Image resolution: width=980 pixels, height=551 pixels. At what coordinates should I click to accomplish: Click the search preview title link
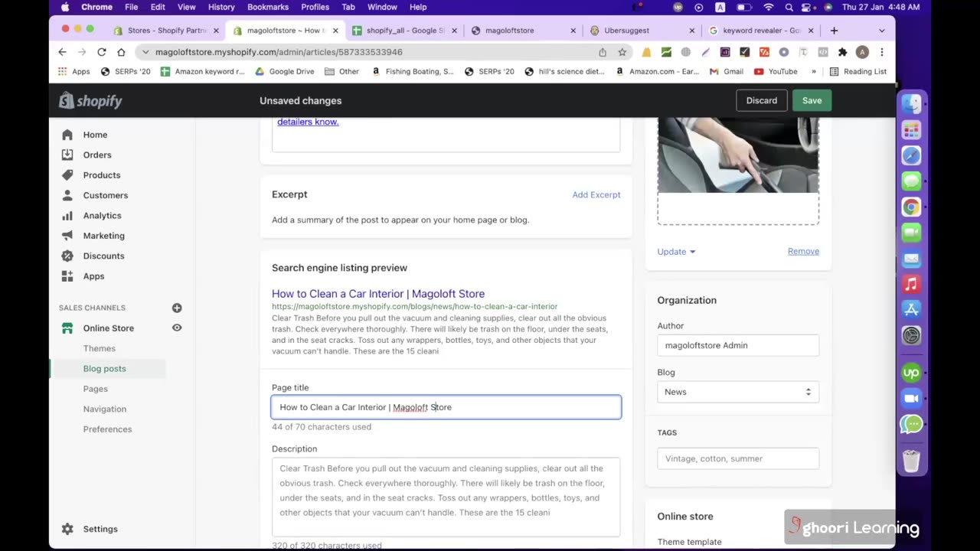click(378, 294)
